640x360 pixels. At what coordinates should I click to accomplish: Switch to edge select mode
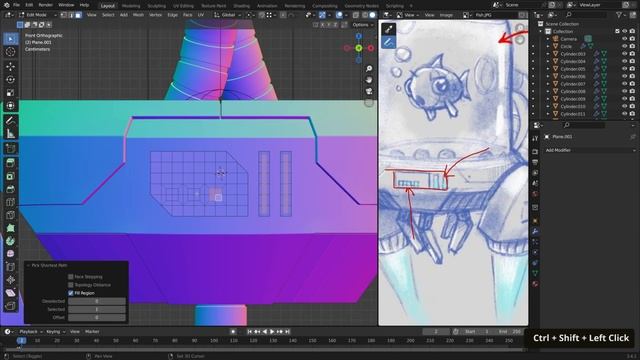pyautogui.click(x=71, y=15)
